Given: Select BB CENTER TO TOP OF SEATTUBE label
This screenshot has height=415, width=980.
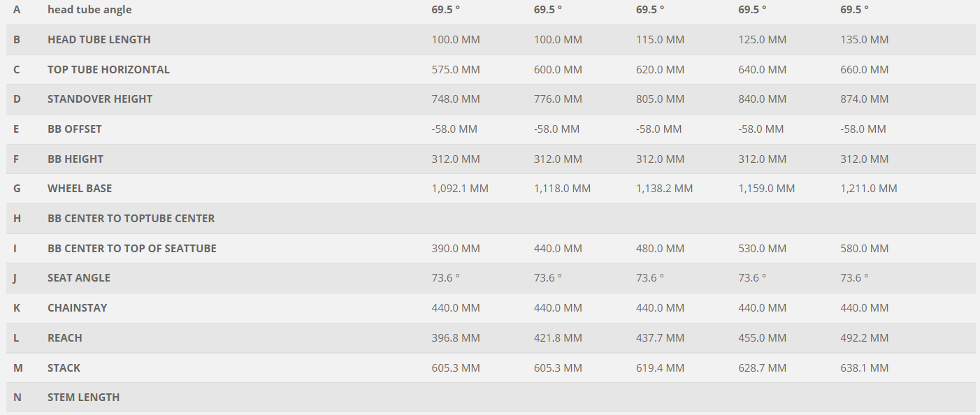Looking at the screenshot, I should tap(132, 249).
